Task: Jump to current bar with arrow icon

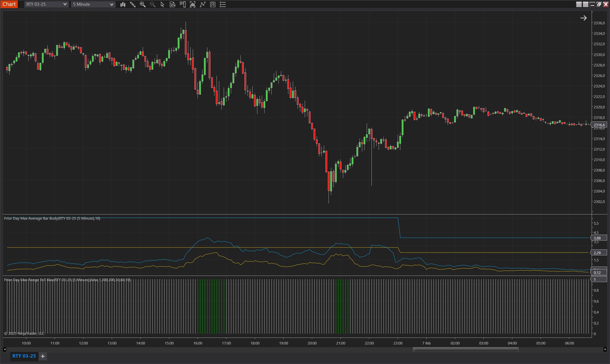Action: 584,18
